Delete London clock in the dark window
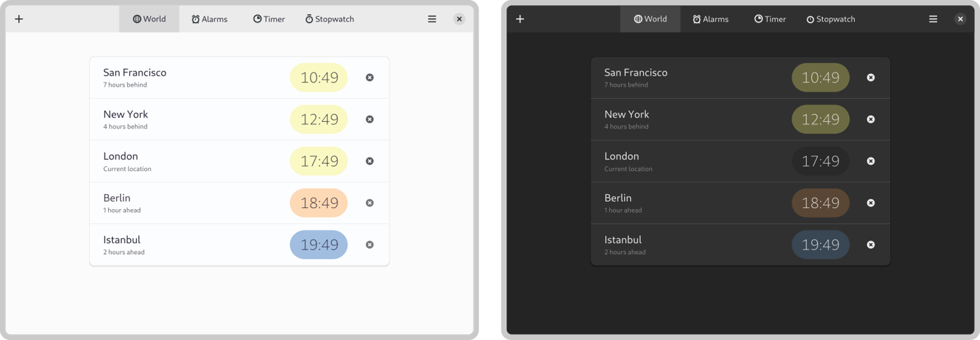Viewport: 980px width, 340px height. [x=870, y=161]
